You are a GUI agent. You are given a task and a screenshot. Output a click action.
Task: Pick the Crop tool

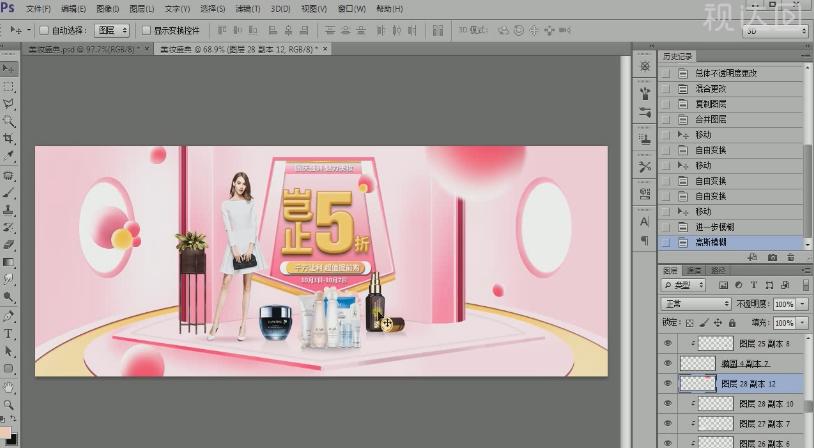(9, 138)
